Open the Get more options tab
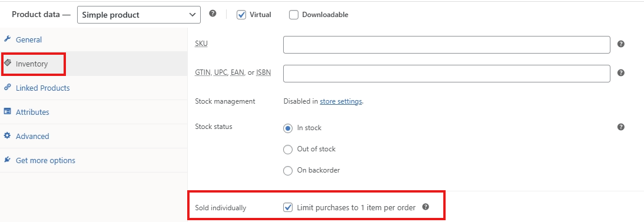 tap(94, 160)
